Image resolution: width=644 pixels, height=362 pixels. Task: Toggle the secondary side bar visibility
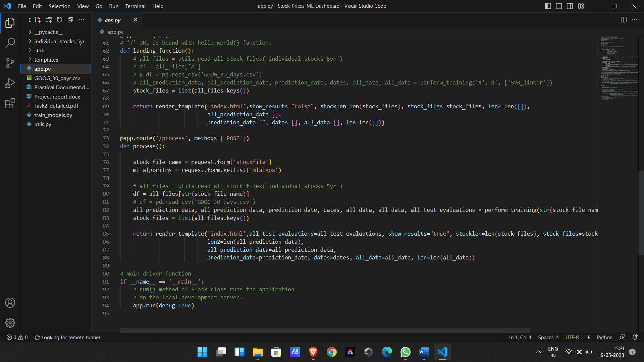point(570,6)
